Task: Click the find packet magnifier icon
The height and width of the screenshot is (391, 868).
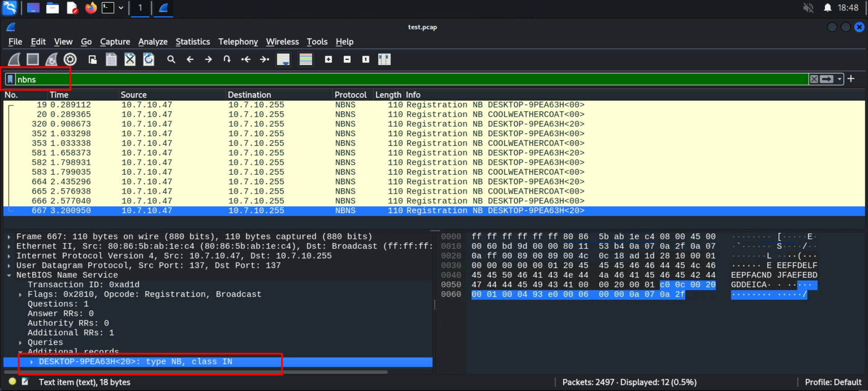Action: (171, 59)
